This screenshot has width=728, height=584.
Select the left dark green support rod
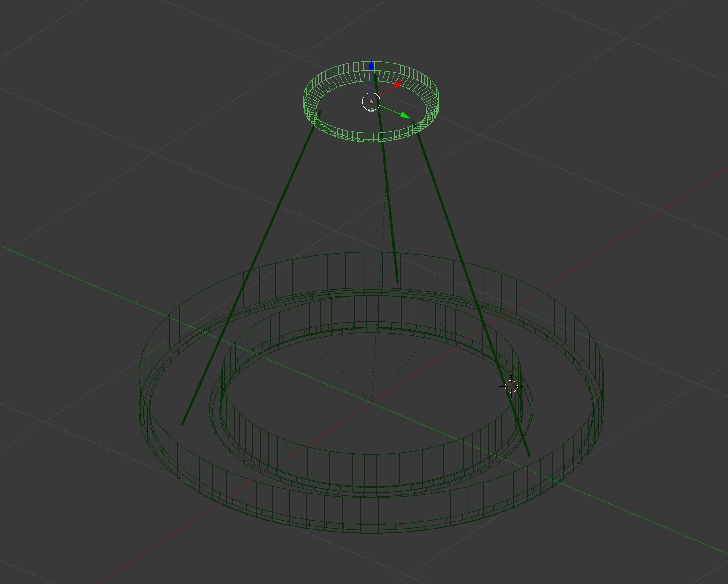(x=251, y=267)
